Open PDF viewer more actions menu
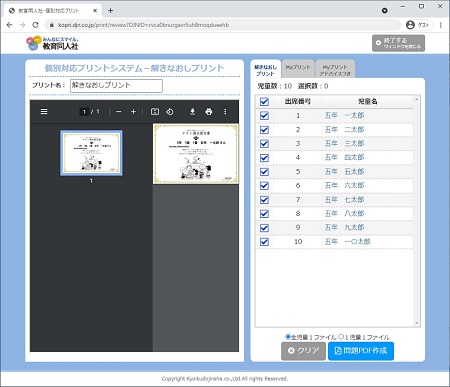Screen dimensions: 450x387 [x=225, y=112]
